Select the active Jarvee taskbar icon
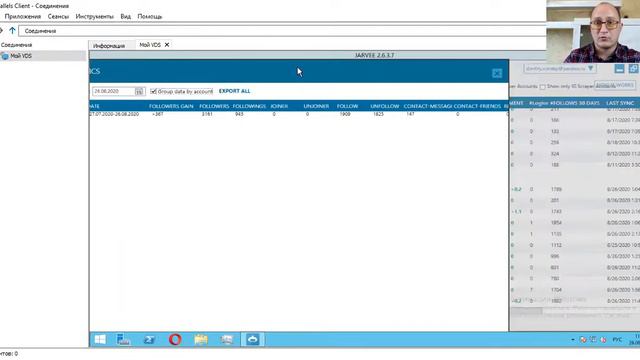640x360 pixels. (x=253, y=339)
